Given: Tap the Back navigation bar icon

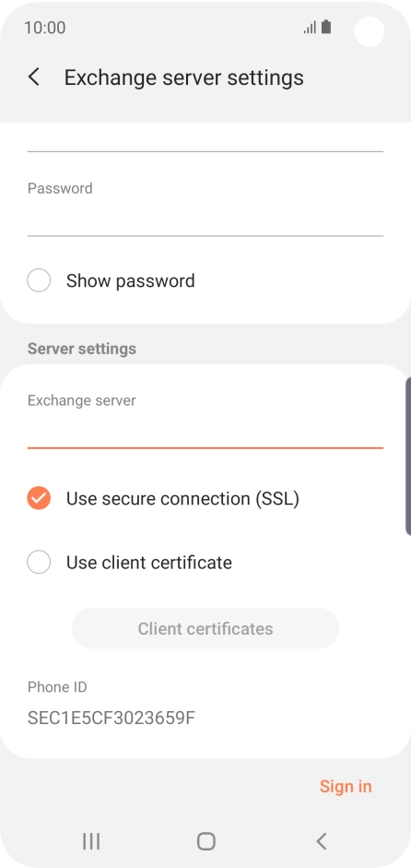Looking at the screenshot, I should tap(321, 841).
